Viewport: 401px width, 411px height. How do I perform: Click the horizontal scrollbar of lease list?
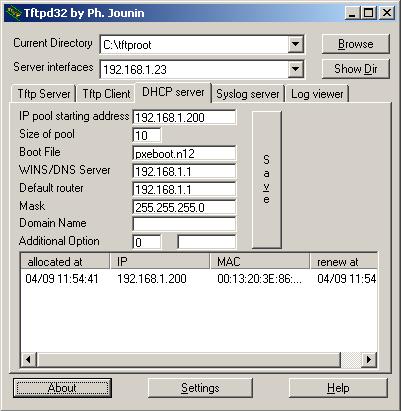coord(199,359)
